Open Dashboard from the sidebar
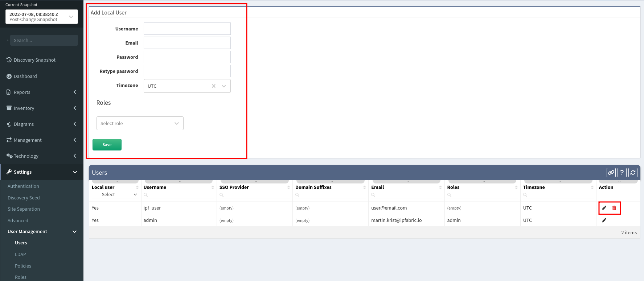Image resolution: width=644 pixels, height=281 pixels. (25, 76)
